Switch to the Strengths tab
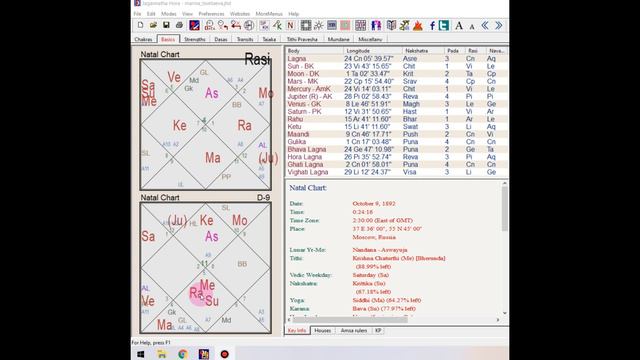The image size is (640, 360). pyautogui.click(x=195, y=39)
